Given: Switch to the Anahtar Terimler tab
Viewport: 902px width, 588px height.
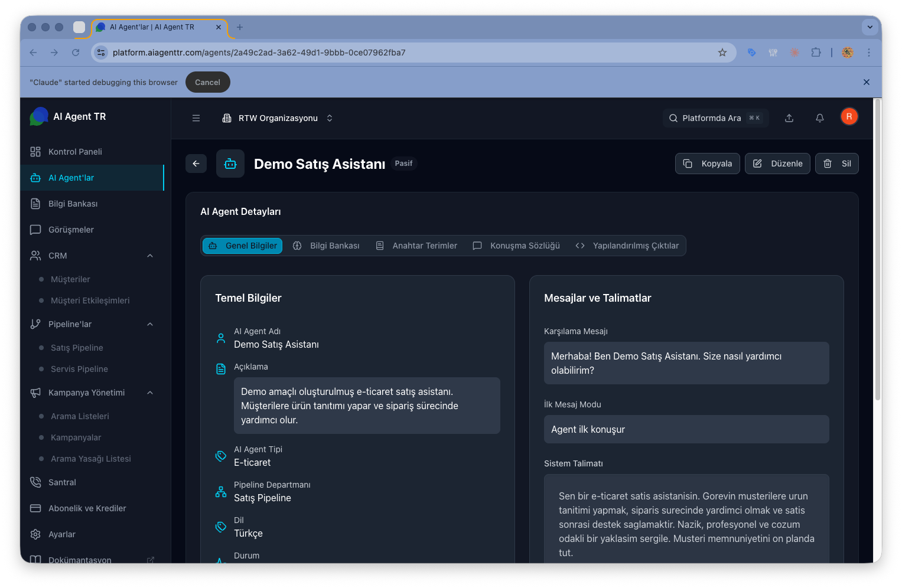Looking at the screenshot, I should coord(416,246).
